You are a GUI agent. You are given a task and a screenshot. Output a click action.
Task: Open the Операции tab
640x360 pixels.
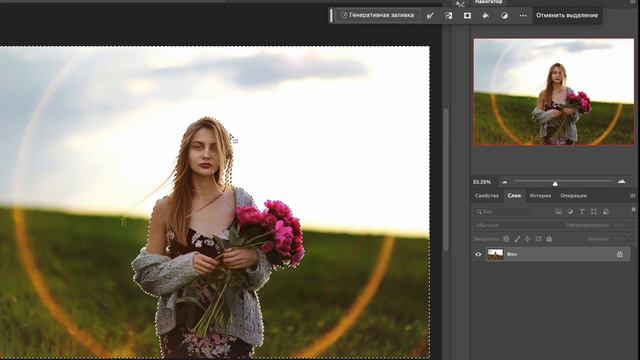coord(573,196)
